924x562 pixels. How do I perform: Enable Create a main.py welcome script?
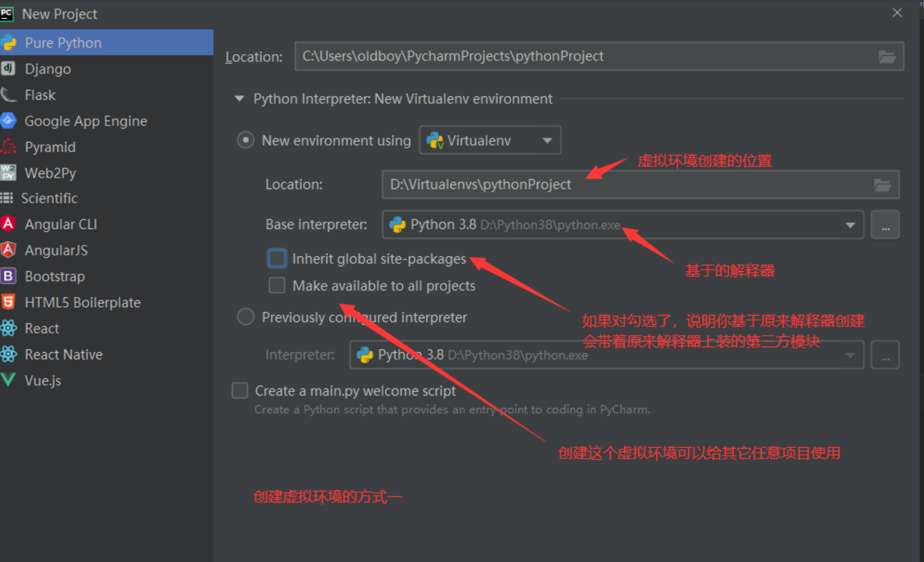coord(240,391)
